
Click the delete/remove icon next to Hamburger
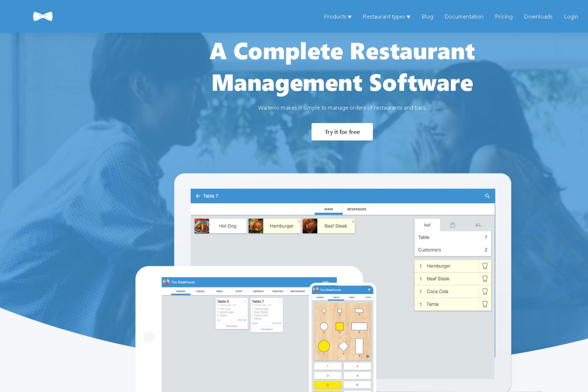(485, 266)
